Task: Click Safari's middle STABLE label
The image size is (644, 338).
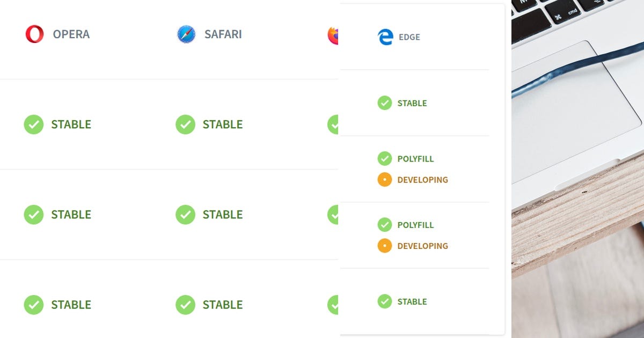Action: (x=222, y=215)
